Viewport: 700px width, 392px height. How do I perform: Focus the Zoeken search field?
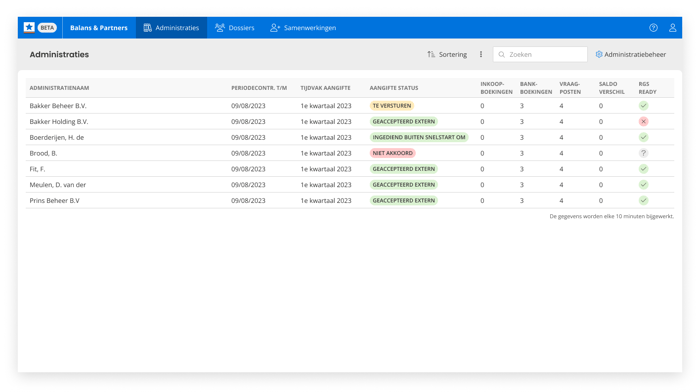pos(540,54)
